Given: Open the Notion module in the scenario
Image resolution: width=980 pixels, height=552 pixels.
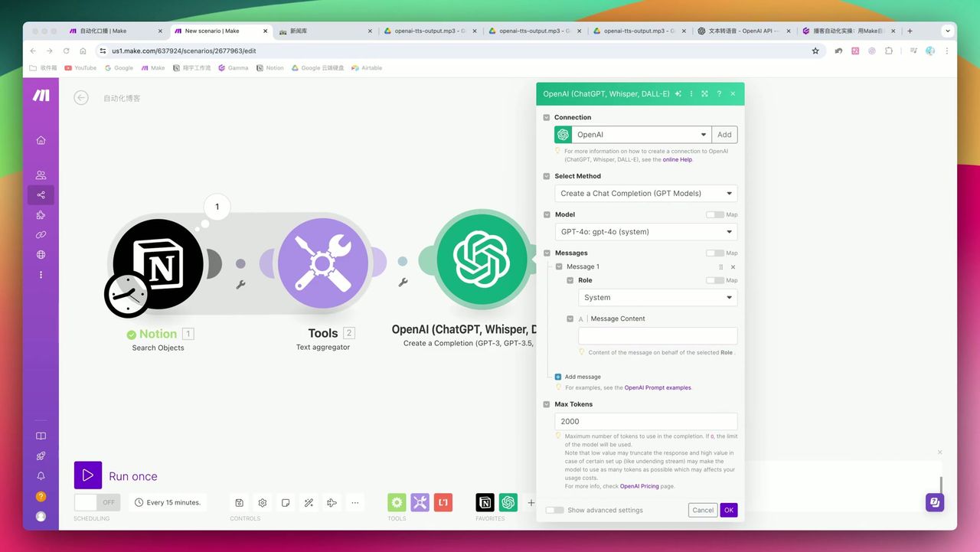Looking at the screenshot, I should point(157,263).
